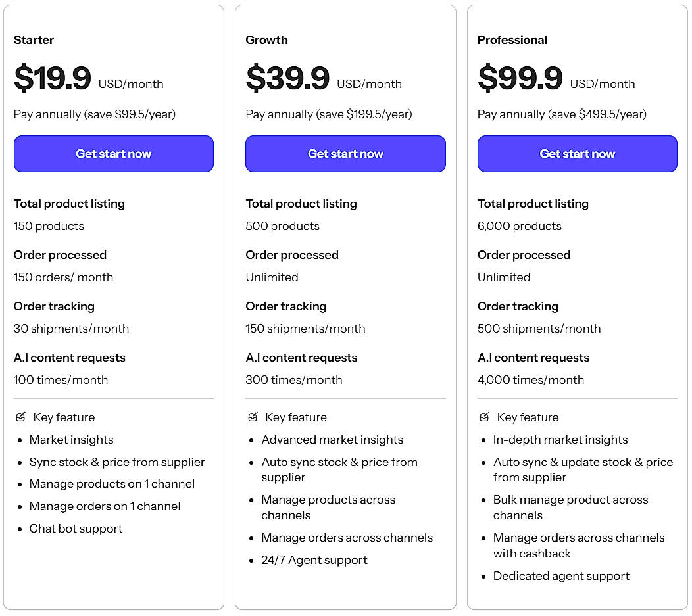Click the $39.9 price text
The width and height of the screenshot is (692, 616).
point(287,79)
